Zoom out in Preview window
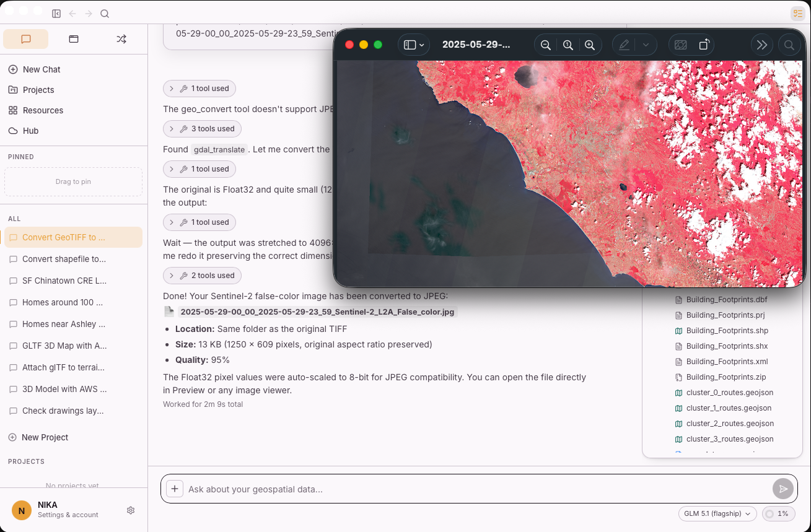This screenshot has width=811, height=532. 546,45
